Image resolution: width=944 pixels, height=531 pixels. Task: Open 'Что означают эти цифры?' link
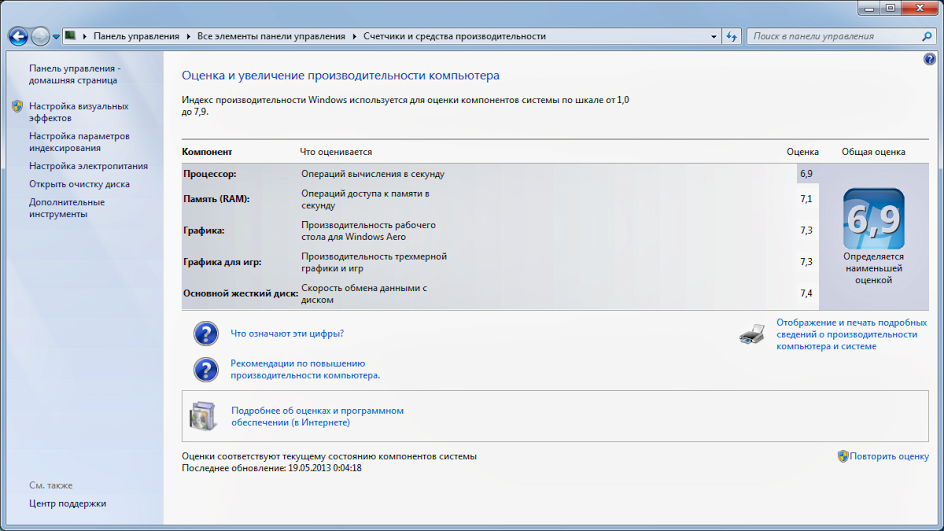pos(287,334)
